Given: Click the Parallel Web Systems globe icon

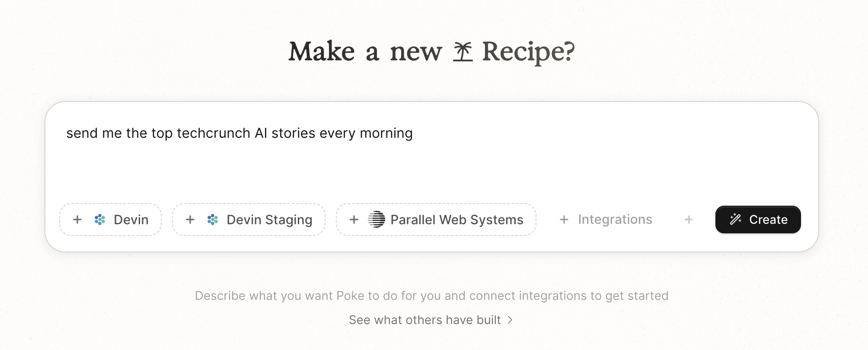Looking at the screenshot, I should tap(376, 220).
